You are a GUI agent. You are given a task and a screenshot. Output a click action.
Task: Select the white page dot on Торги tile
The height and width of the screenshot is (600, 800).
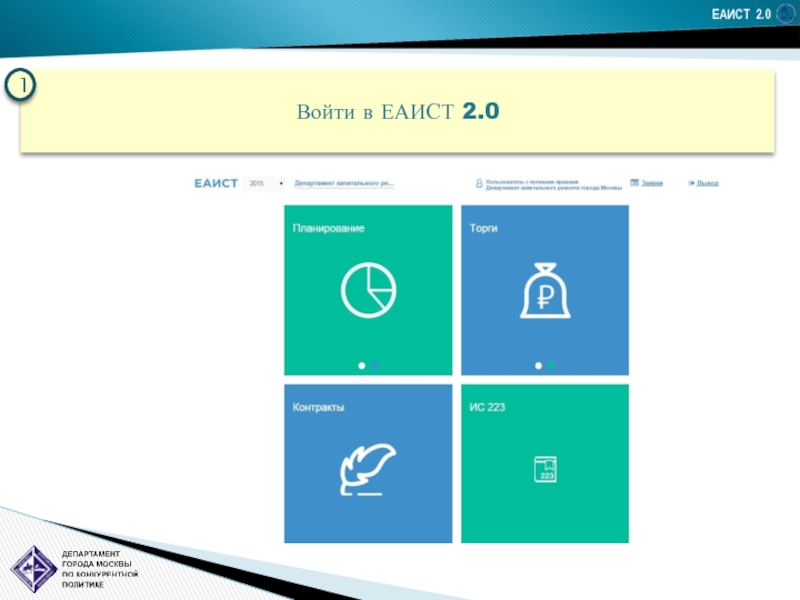(x=538, y=365)
